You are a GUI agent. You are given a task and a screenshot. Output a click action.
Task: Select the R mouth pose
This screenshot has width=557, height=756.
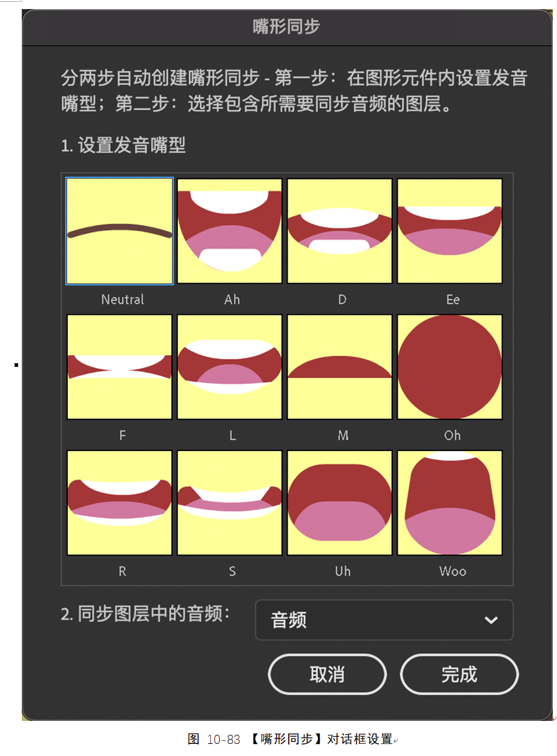(x=119, y=503)
